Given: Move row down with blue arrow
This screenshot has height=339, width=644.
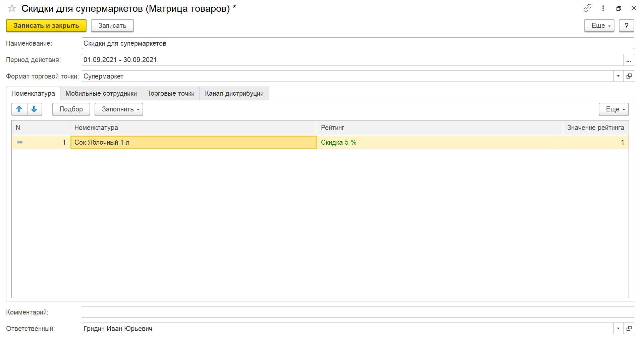Looking at the screenshot, I should coord(34,109).
